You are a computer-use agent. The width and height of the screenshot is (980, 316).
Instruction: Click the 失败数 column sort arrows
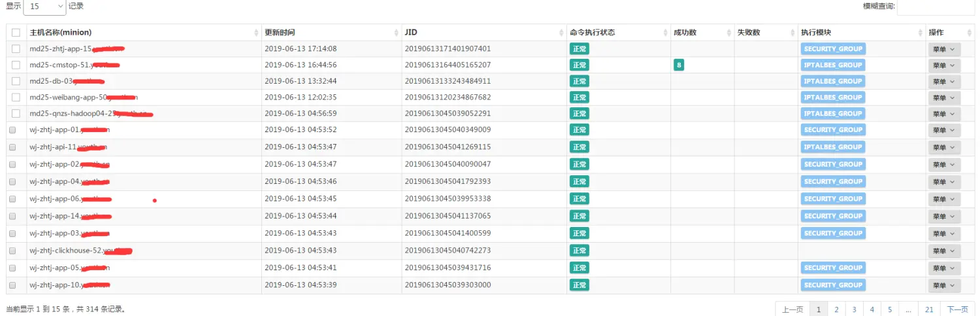(x=793, y=33)
